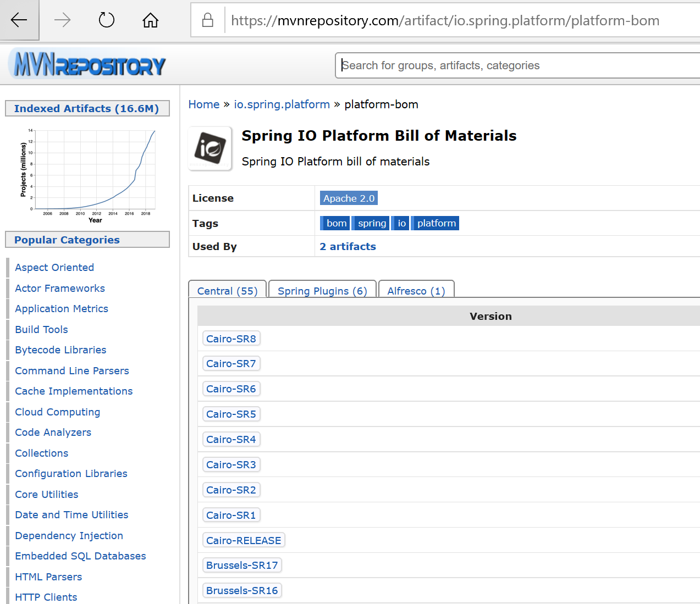Select the spring tag
Viewport: 700px width, 604px height.
click(372, 223)
